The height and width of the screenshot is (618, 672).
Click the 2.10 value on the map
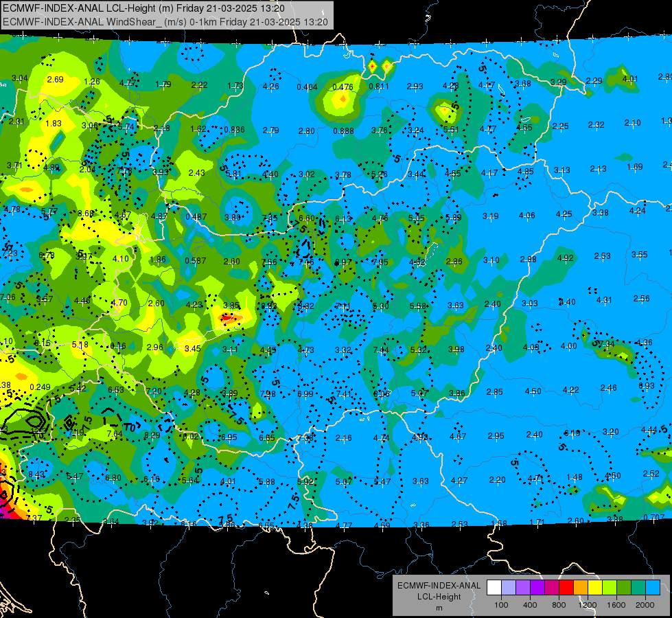coord(633,123)
